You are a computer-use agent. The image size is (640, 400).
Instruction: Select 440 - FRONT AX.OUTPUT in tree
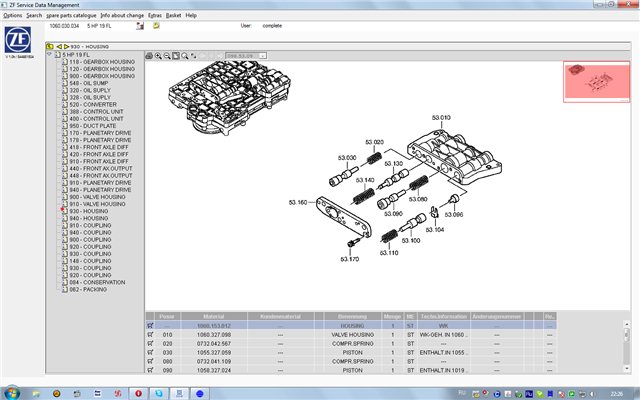[100, 169]
